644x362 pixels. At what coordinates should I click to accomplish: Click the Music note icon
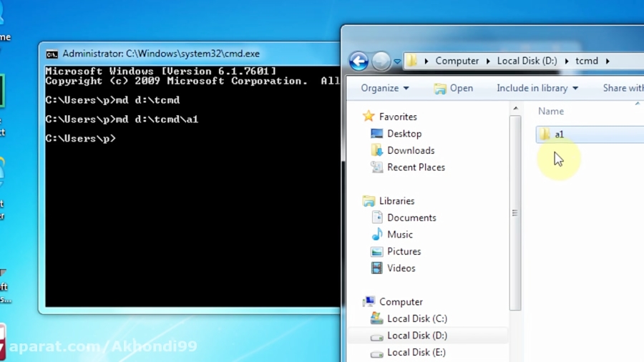click(376, 234)
